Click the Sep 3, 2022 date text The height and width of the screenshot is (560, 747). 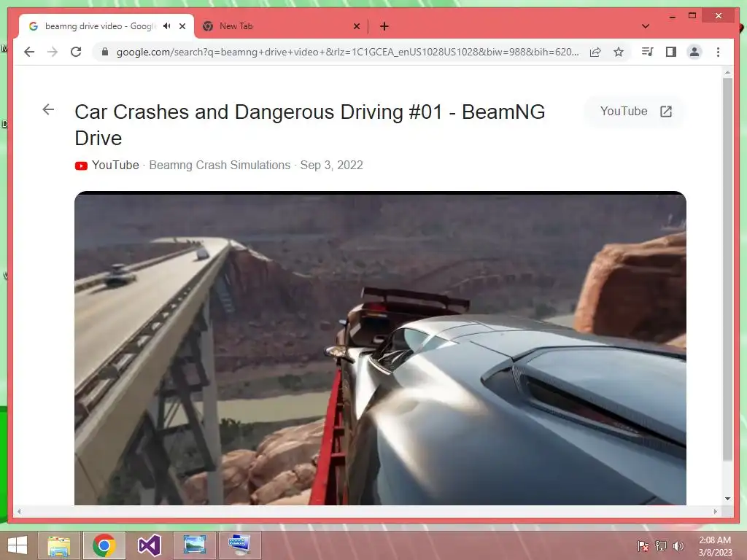332,165
